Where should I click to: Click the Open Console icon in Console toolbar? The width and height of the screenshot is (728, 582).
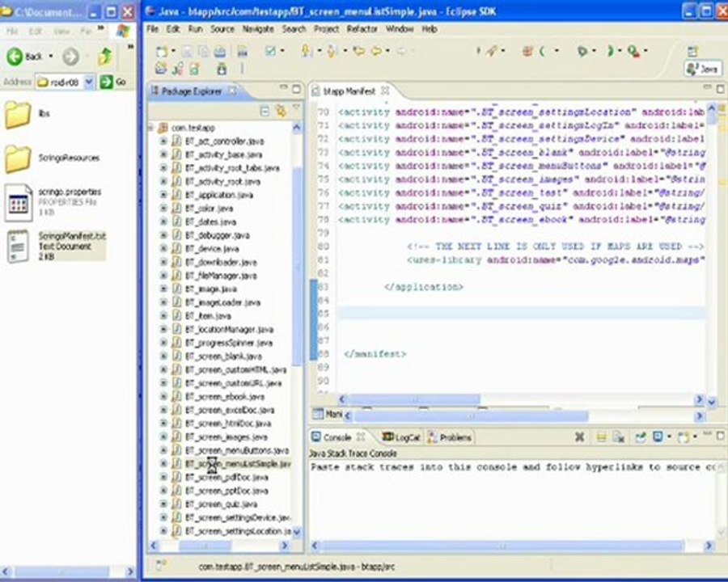coord(684,436)
